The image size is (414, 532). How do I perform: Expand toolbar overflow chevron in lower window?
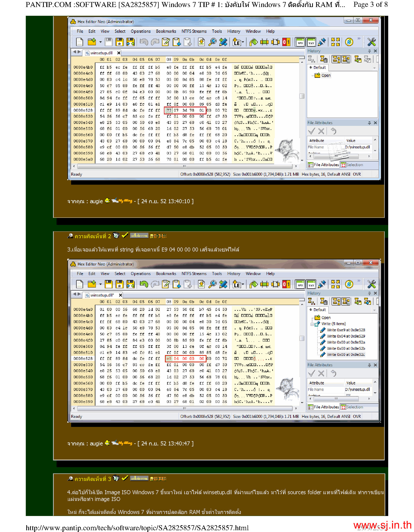pos(359,281)
